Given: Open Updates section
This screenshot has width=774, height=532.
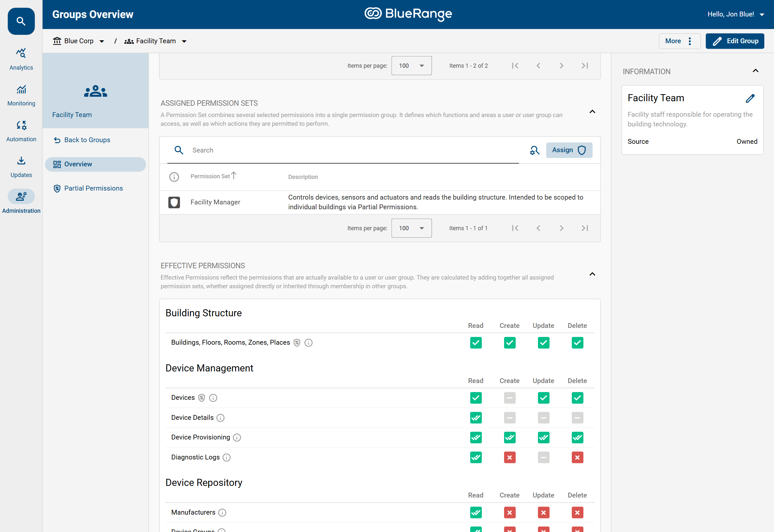Looking at the screenshot, I should 21,167.
